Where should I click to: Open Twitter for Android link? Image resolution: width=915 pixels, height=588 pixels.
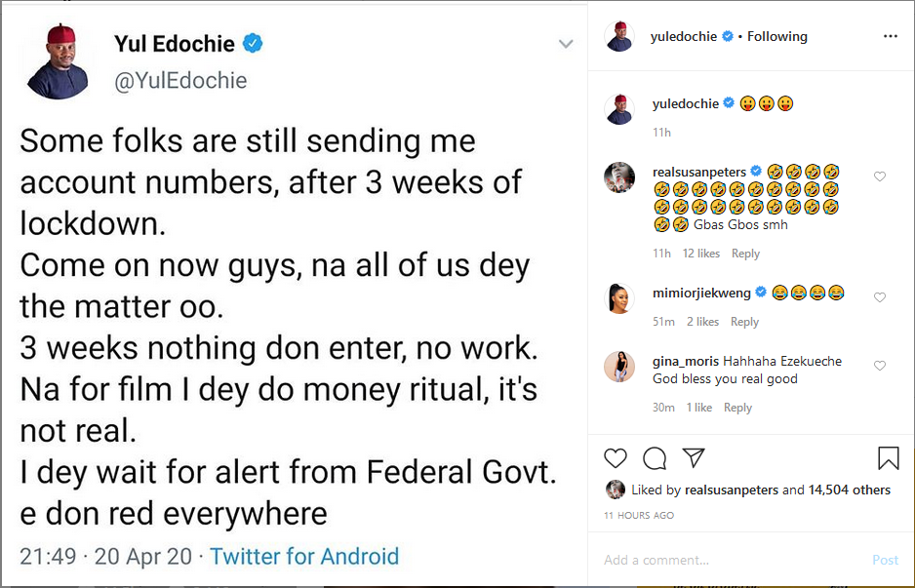click(x=304, y=557)
